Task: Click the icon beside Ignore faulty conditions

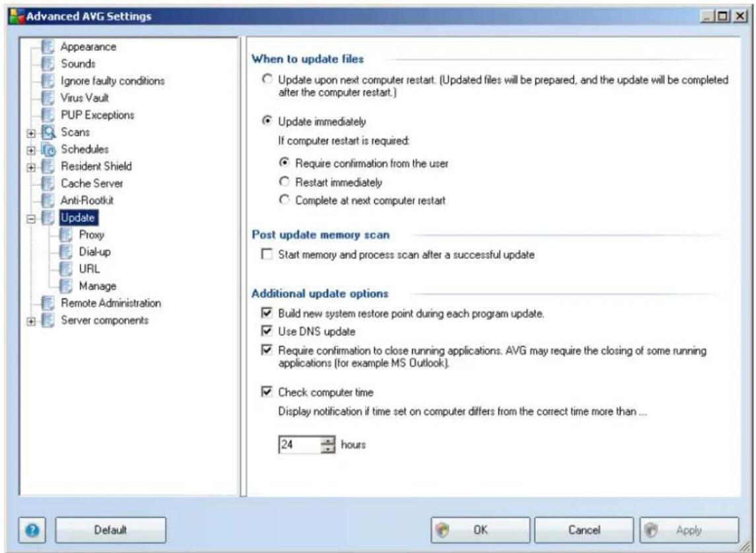Action: [48, 81]
